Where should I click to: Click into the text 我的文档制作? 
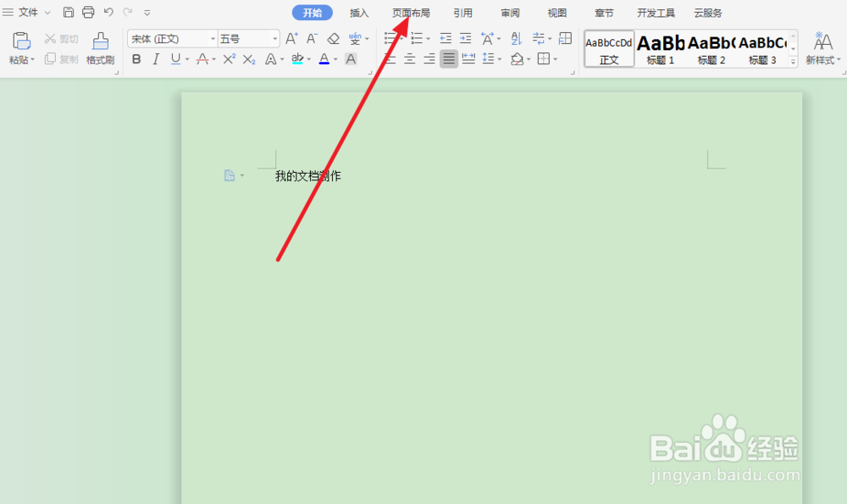(x=308, y=175)
